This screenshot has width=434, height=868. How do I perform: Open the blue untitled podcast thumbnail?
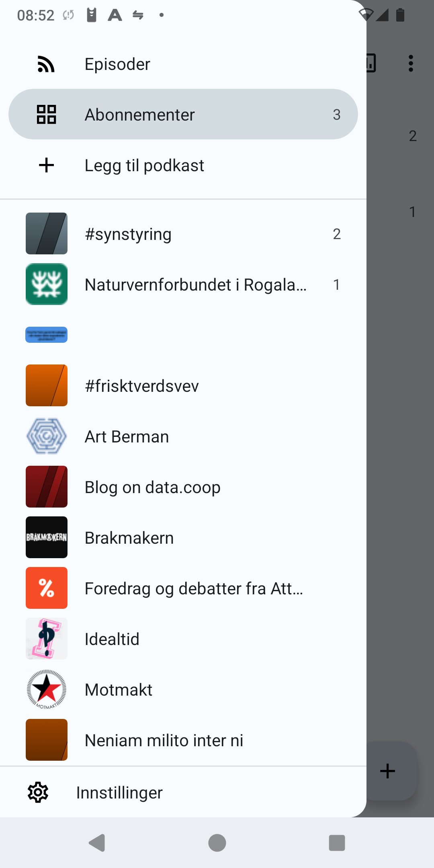point(47,334)
